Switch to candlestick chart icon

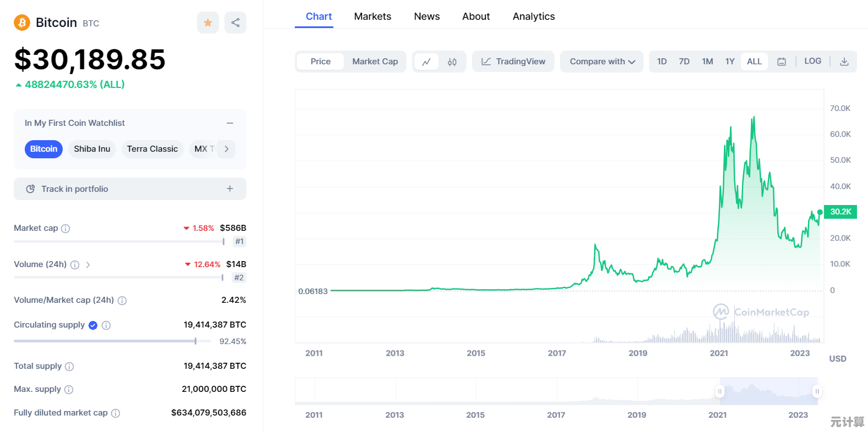452,62
